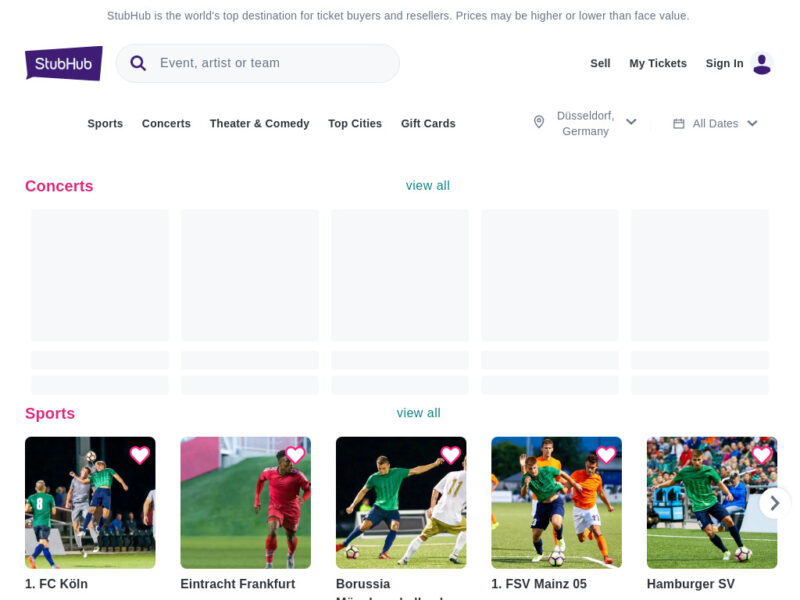Toggle favorite heart on Borussia Mönchengladbach card
800x600 pixels.
click(451, 455)
